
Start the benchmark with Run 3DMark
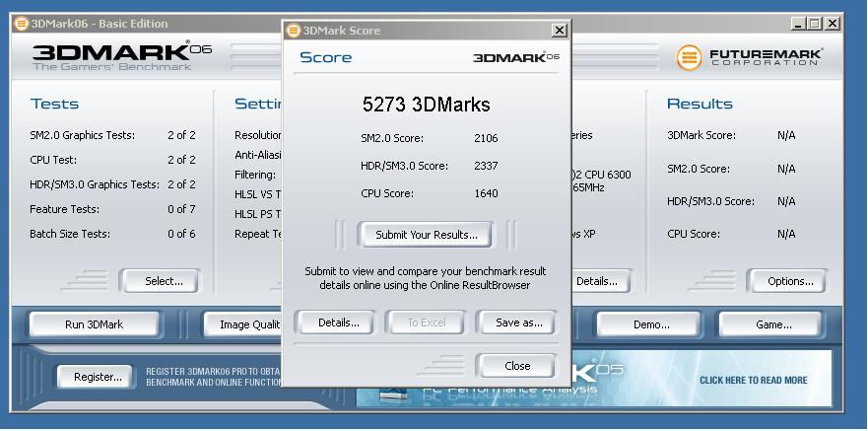pos(95,324)
